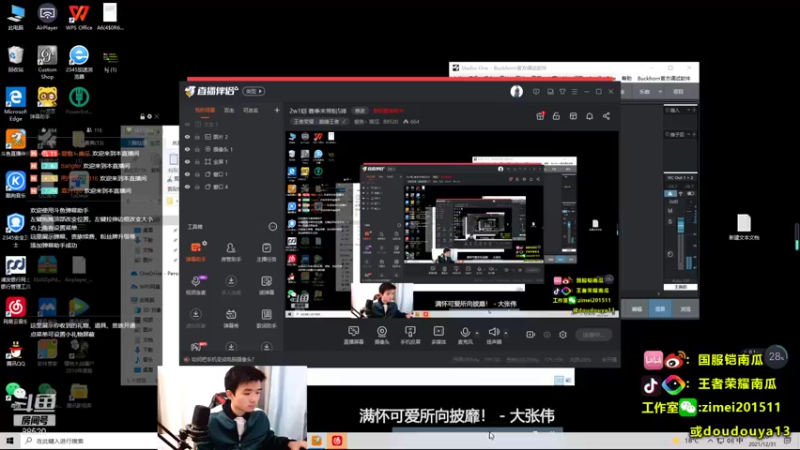Open the mode pill dropdown beside the logo
This screenshot has height=450, width=800.
click(x=254, y=91)
